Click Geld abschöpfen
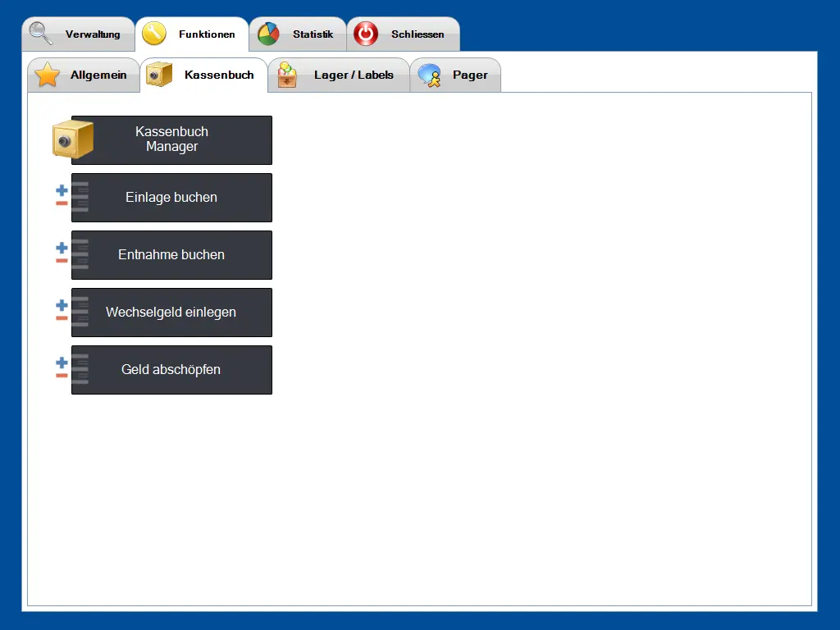 tap(171, 369)
